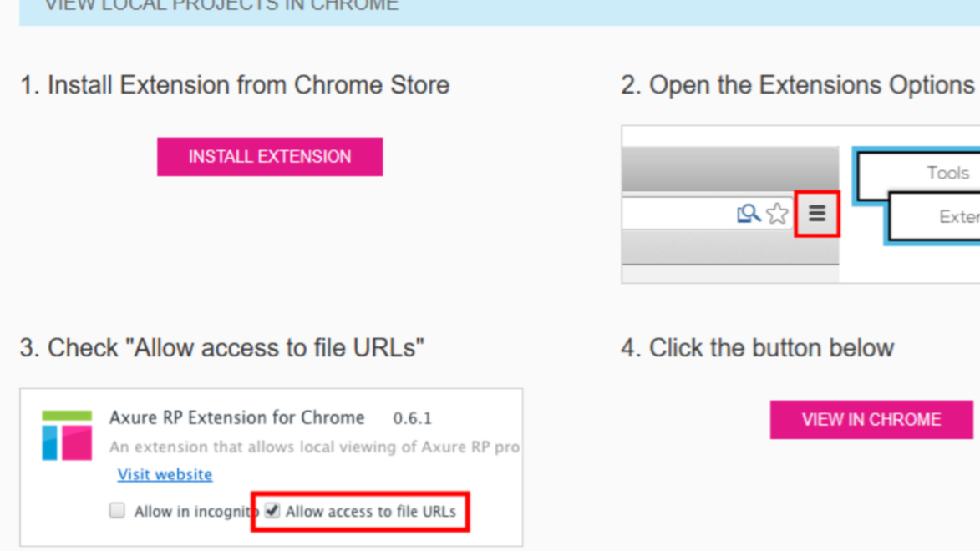This screenshot has height=551, width=980.
Task: Click the green bar of the Axure logo
Action: point(67,414)
